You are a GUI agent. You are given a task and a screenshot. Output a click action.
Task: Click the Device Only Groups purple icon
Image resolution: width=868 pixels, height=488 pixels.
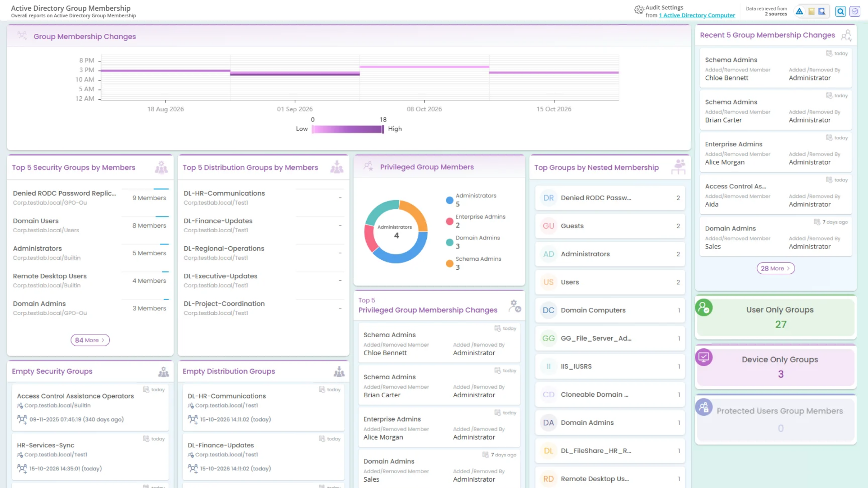[704, 357]
